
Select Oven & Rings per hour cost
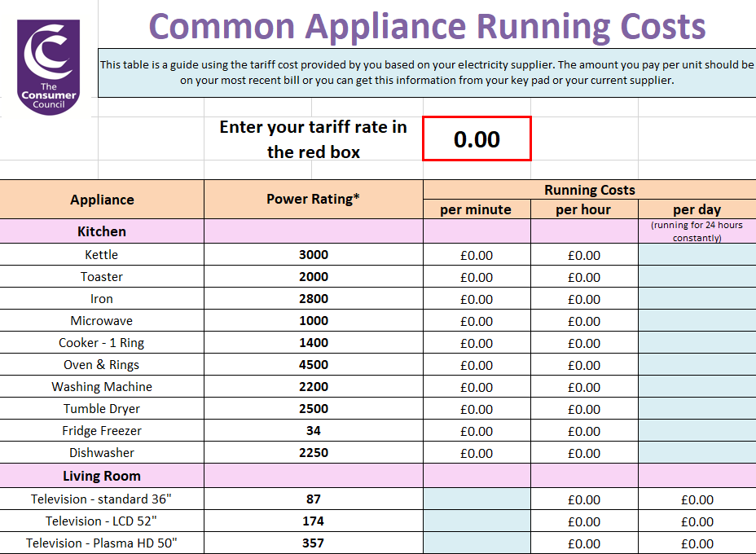point(584,366)
